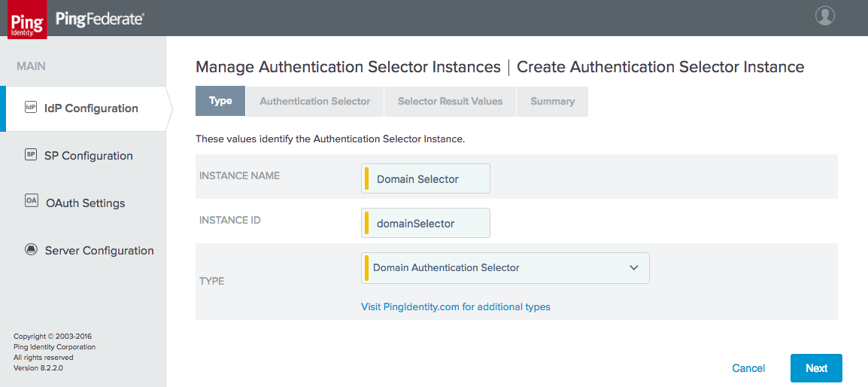The width and height of the screenshot is (868, 387).
Task: Click the Copyright 2003-2016 text
Action: click(x=53, y=336)
